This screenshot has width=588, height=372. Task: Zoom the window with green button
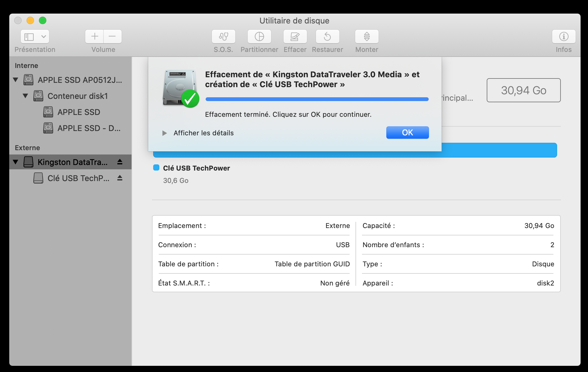point(43,20)
